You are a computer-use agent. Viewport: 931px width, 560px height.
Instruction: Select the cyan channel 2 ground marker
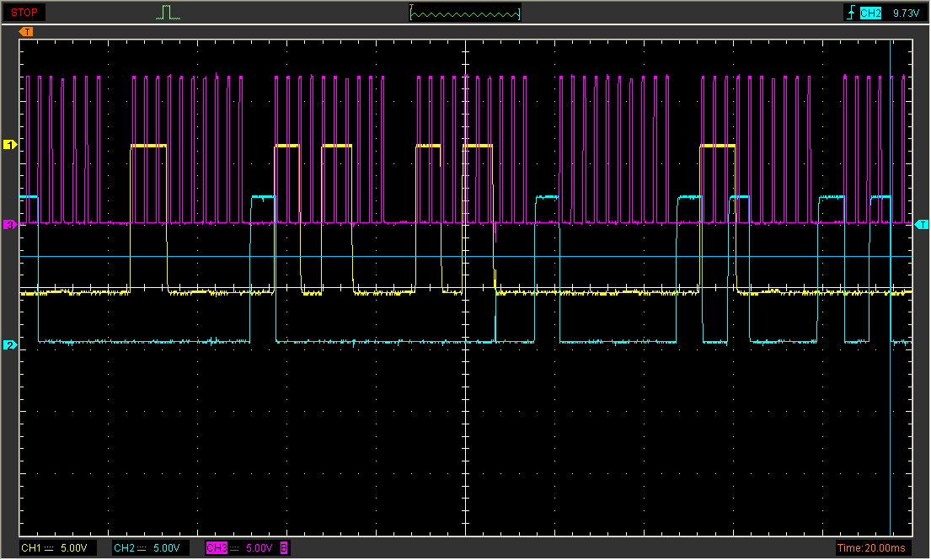click(x=10, y=344)
